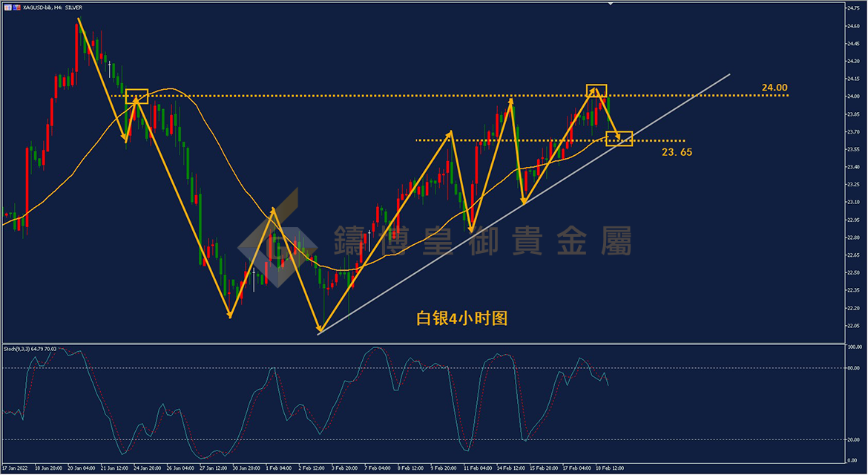This screenshot has height=475, width=868.
Task: Click the 80.00 stochastic scale level
Action: coord(855,367)
